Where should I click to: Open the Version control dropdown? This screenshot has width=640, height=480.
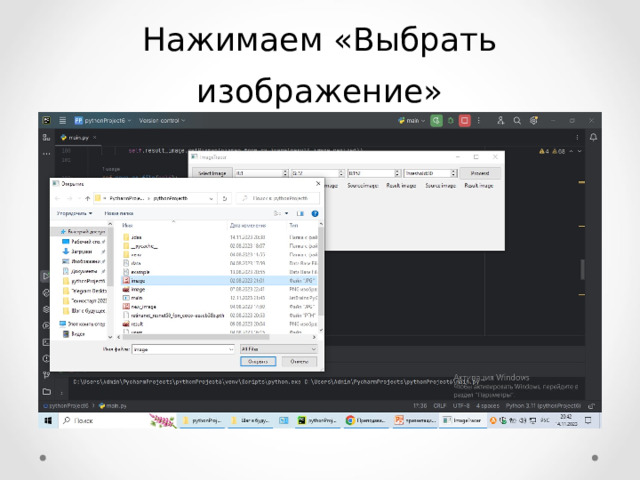[162, 121]
